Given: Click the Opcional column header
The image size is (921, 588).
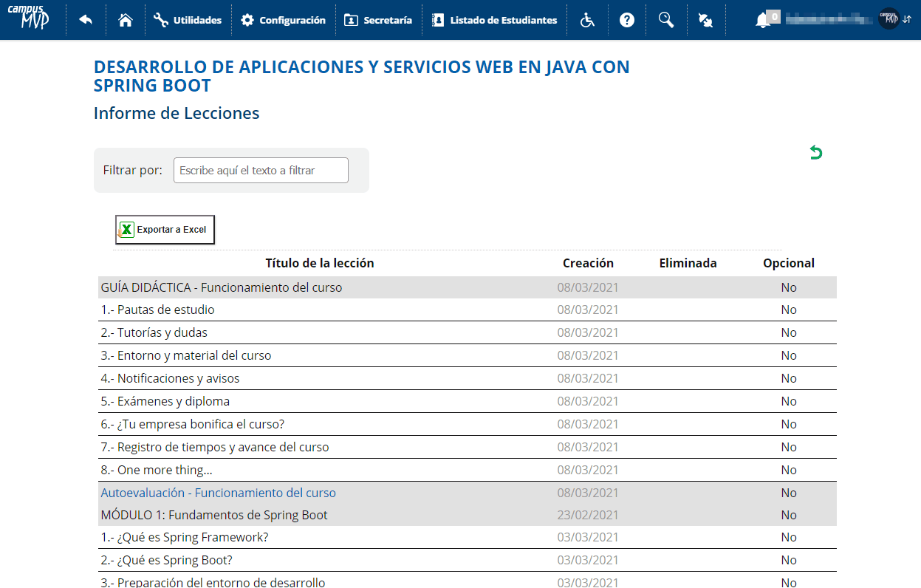Looking at the screenshot, I should (789, 263).
